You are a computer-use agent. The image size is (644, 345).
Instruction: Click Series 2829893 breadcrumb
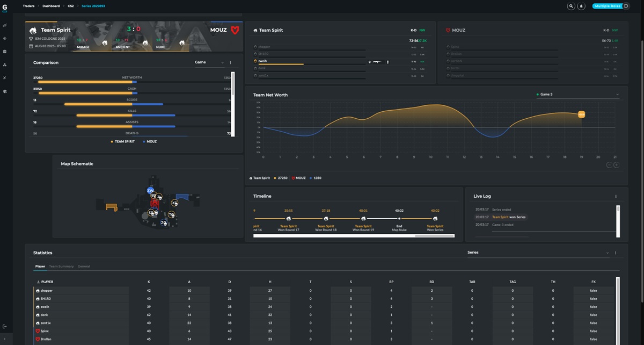click(x=93, y=6)
